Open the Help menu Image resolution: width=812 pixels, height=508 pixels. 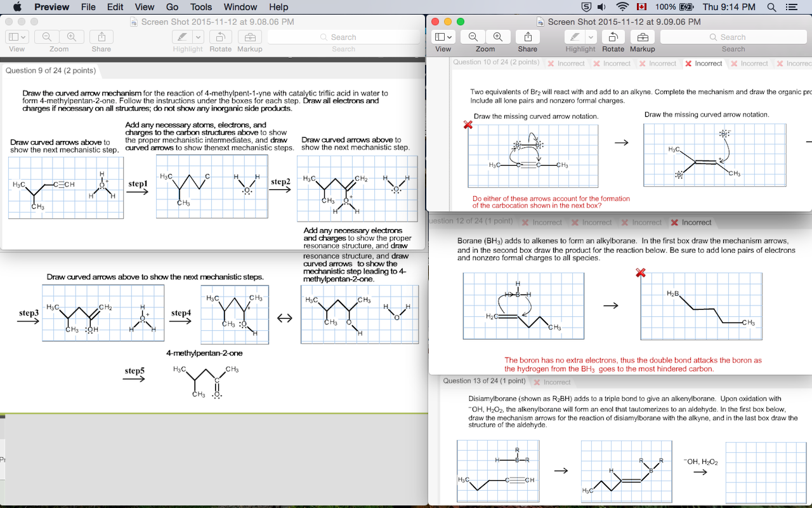tap(278, 7)
